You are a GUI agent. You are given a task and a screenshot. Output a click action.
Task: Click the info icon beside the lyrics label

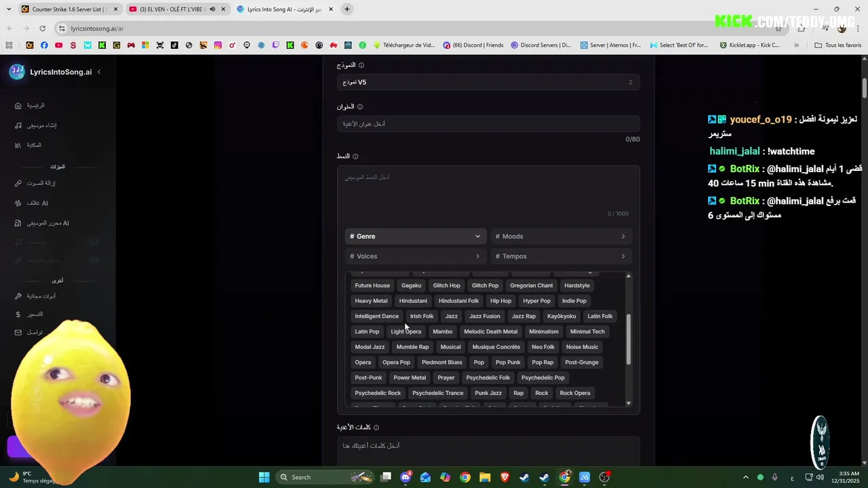coord(376,428)
